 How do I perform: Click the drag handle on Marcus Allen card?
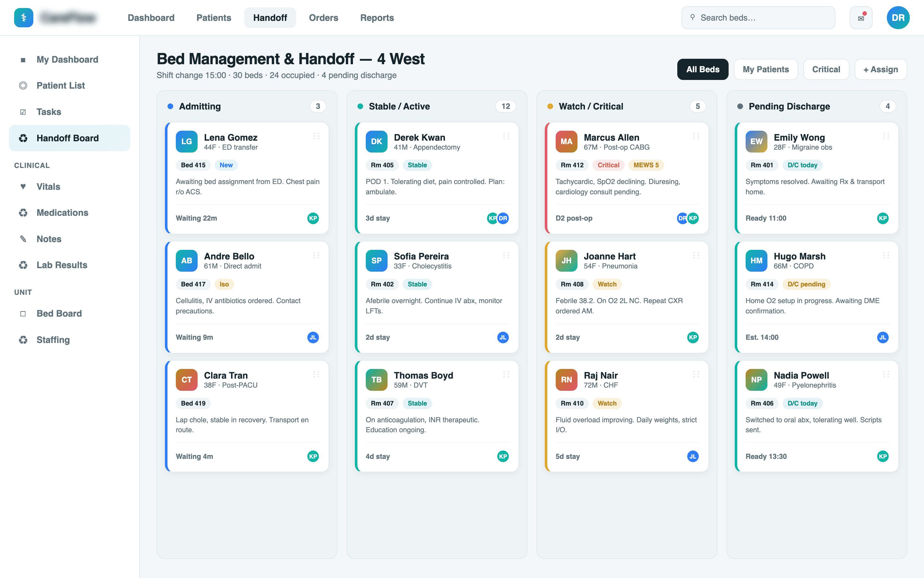[696, 136]
